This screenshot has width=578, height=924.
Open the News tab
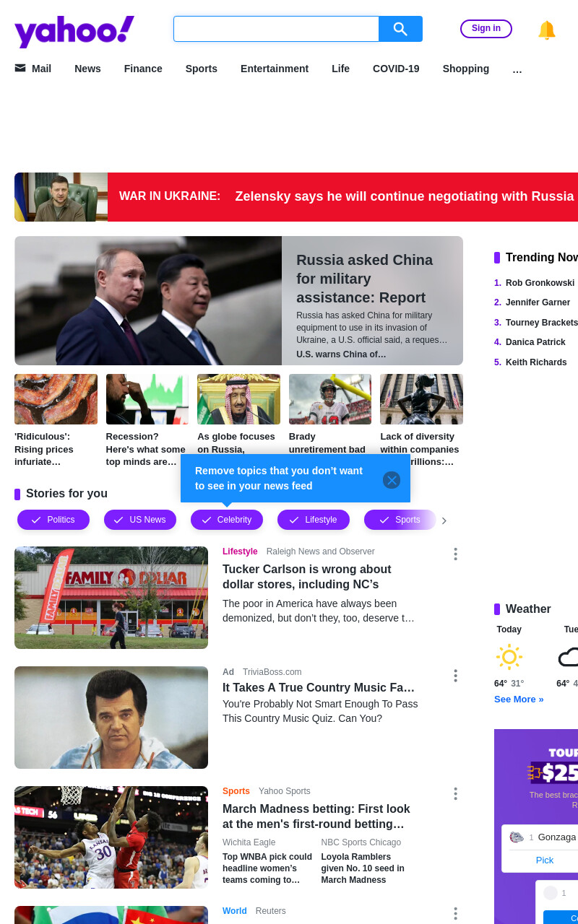(x=87, y=69)
